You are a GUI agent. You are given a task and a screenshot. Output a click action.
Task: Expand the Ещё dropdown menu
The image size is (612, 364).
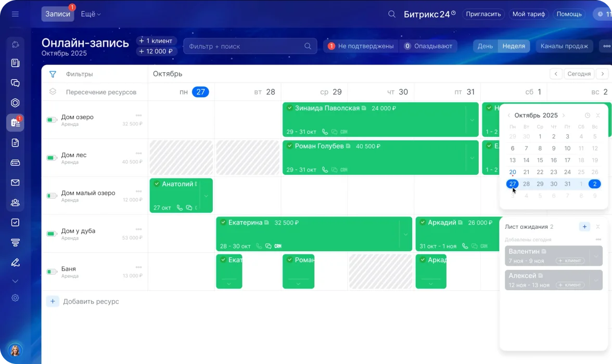[91, 15]
